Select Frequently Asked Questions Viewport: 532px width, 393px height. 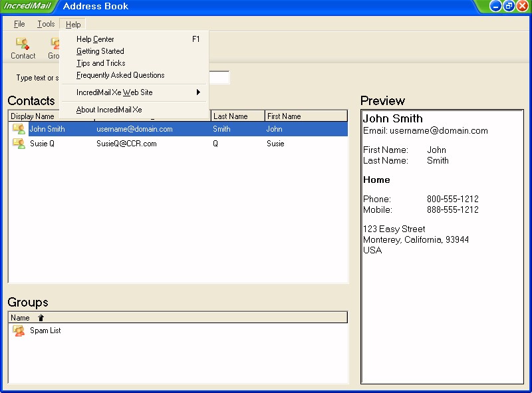pyautogui.click(x=120, y=75)
